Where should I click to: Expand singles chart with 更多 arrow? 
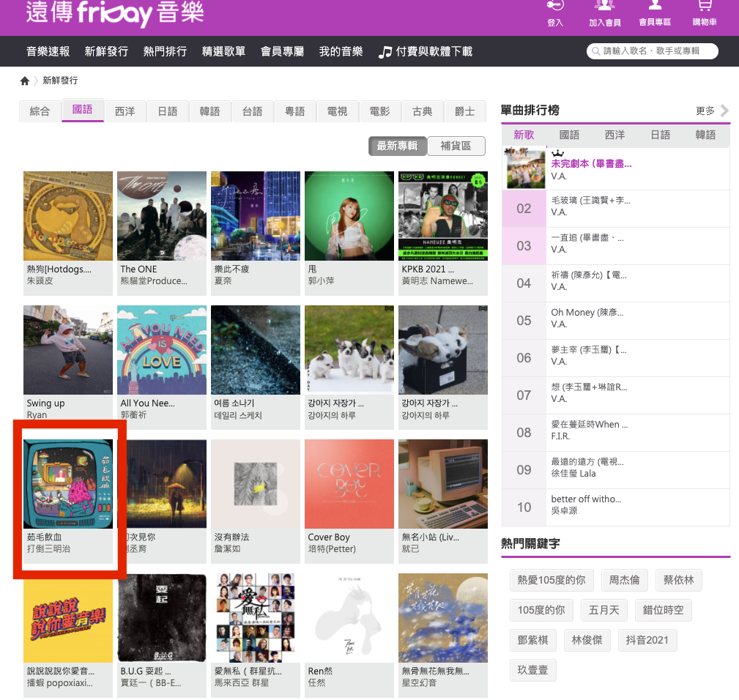(724, 111)
